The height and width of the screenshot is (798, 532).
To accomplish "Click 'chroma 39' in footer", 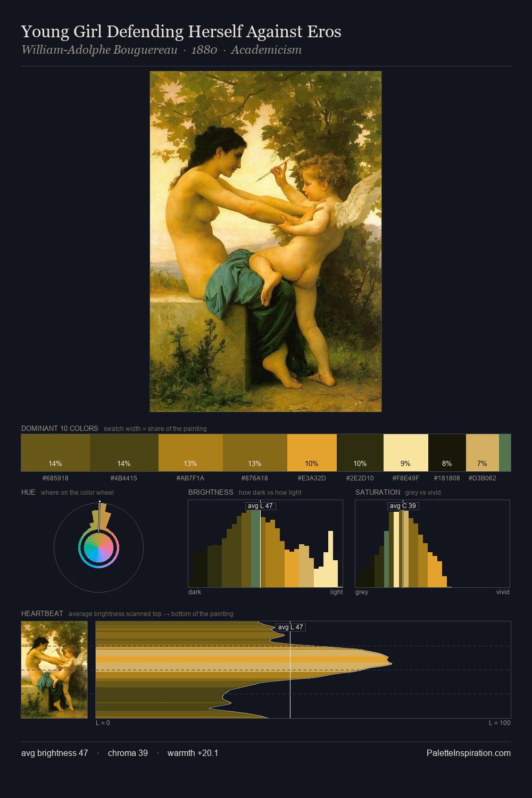I will click(x=128, y=753).
